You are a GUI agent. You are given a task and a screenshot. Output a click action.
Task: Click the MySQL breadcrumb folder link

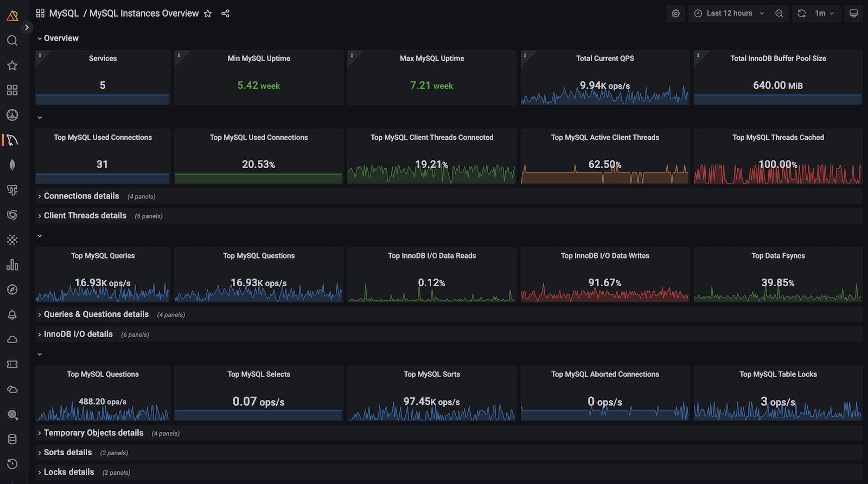point(64,14)
